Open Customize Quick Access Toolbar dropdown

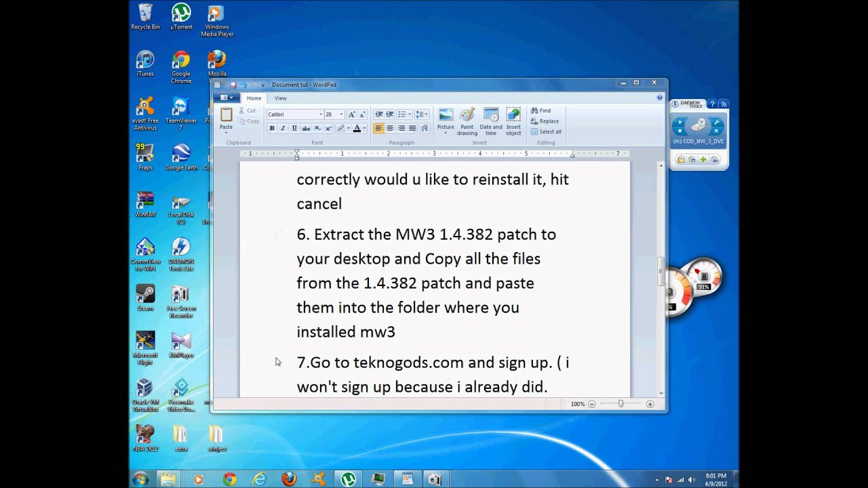263,85
